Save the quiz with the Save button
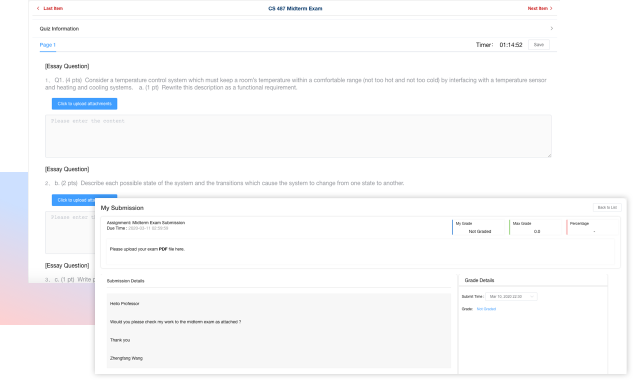 tap(539, 45)
